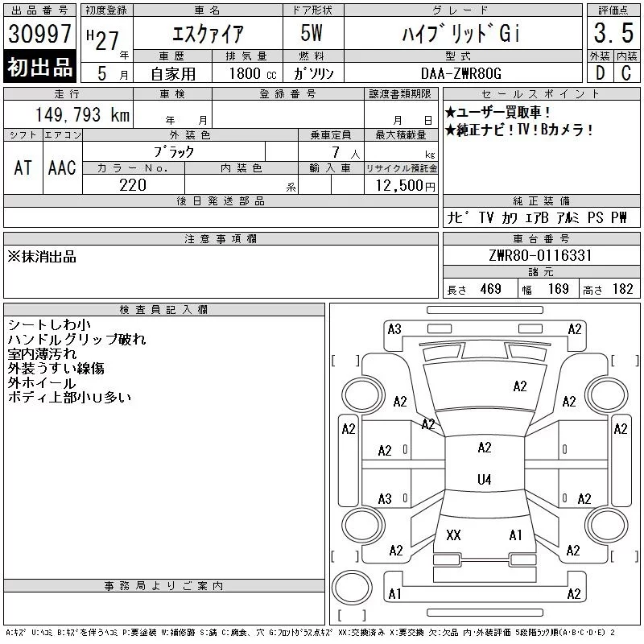The width and height of the screenshot is (644, 644).
Task: Click the 後日発送部品 header
Action: click(221, 200)
